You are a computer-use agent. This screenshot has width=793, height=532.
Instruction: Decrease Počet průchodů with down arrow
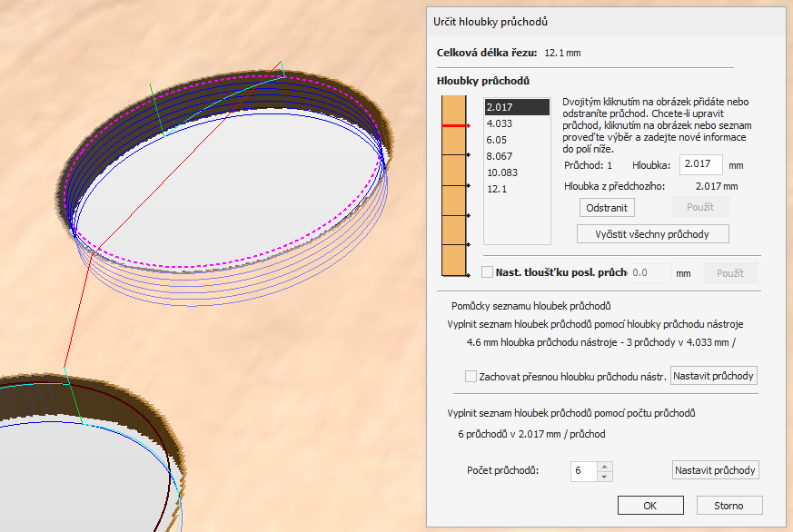point(606,476)
